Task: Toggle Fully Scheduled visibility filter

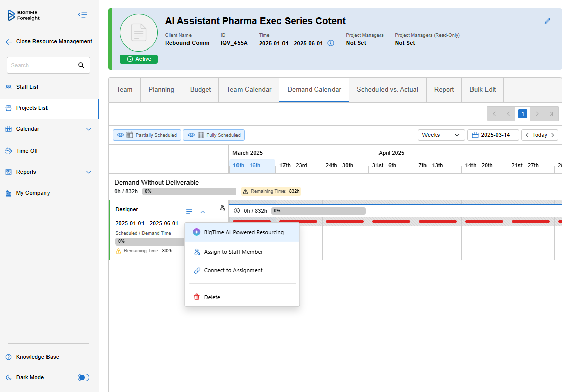Action: coord(214,135)
